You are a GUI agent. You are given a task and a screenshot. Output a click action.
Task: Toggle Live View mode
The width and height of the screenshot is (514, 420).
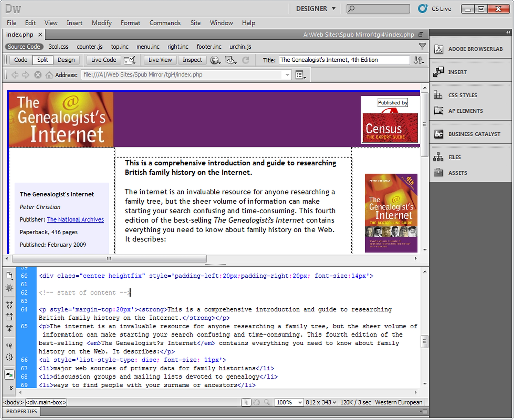pyautogui.click(x=160, y=60)
